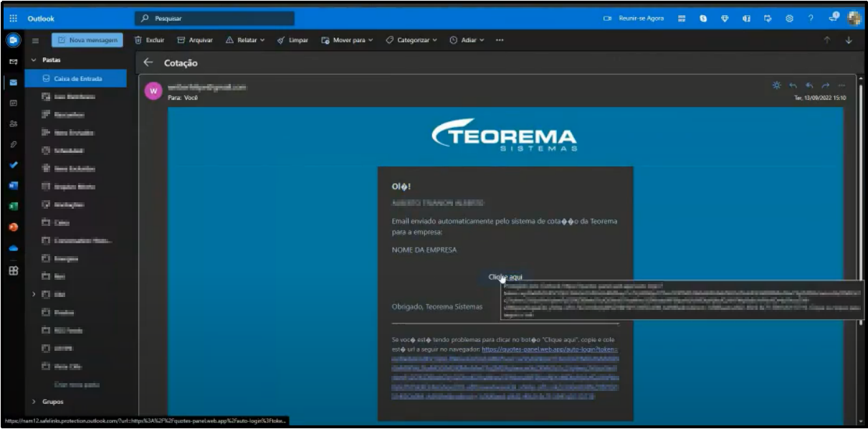Open the Word app icon
The image size is (868, 429).
pyautogui.click(x=12, y=187)
